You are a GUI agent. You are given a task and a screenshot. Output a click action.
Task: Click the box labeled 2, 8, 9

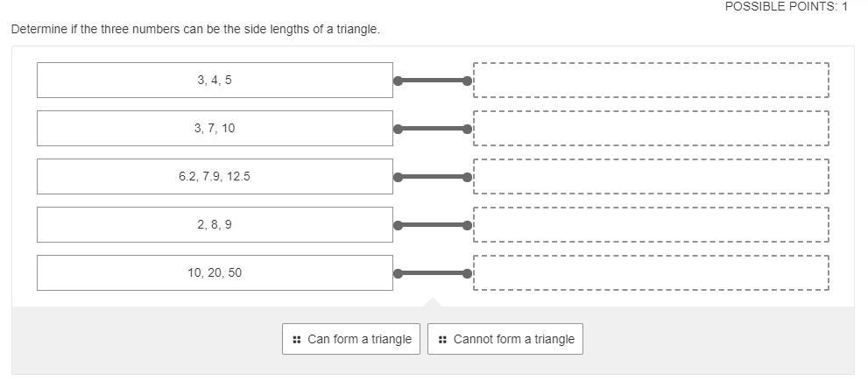pyautogui.click(x=215, y=225)
